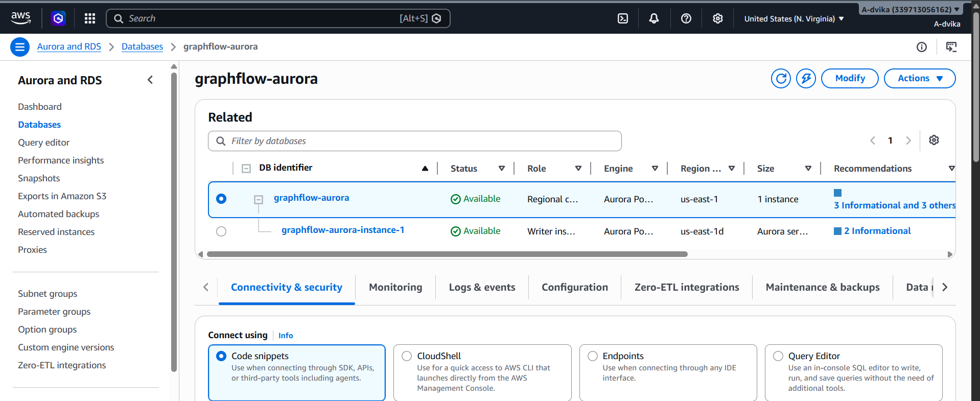This screenshot has height=401, width=980.
Task: Open the A-dvika account menu
Action: (911, 9)
